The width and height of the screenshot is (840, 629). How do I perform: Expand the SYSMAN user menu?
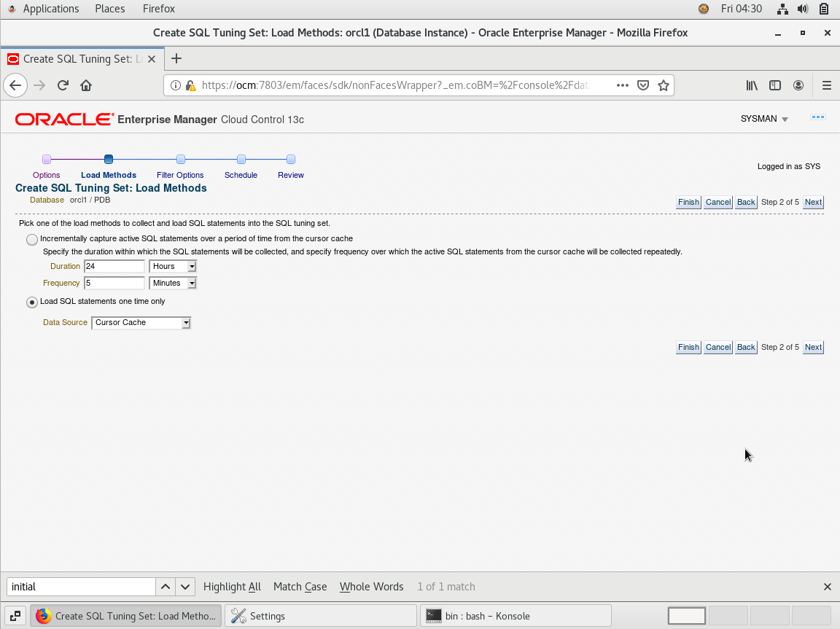764,119
